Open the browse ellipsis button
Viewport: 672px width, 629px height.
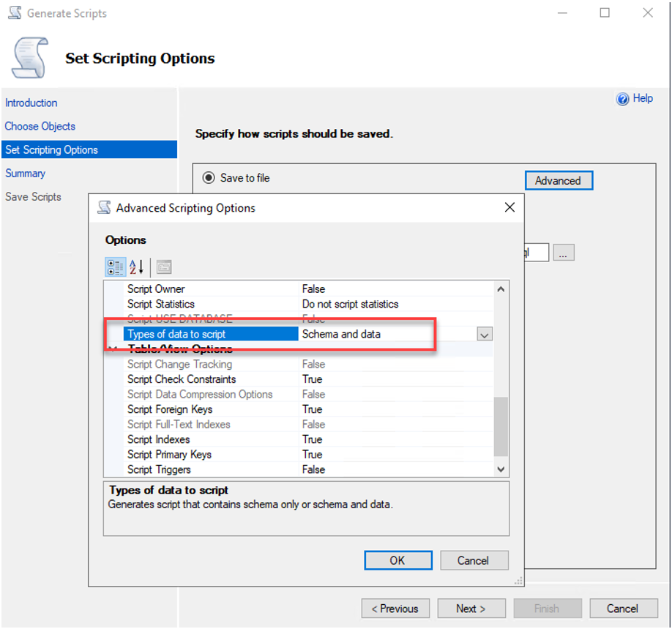pyautogui.click(x=564, y=252)
